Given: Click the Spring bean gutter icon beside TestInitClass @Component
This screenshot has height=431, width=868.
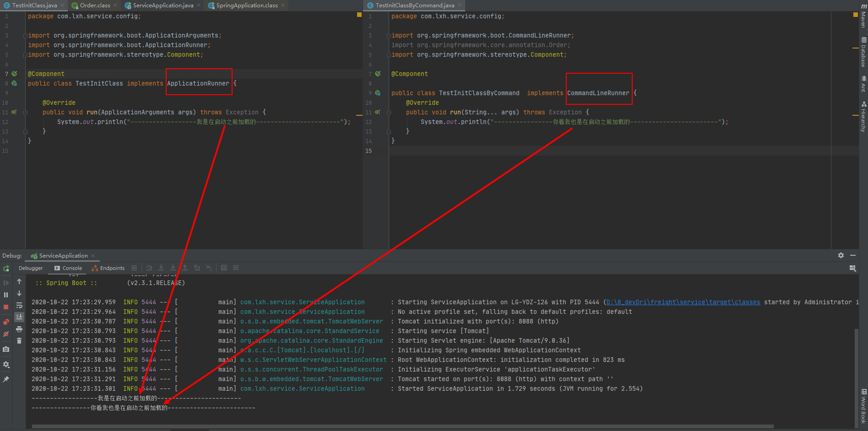Looking at the screenshot, I should pyautogui.click(x=15, y=74).
